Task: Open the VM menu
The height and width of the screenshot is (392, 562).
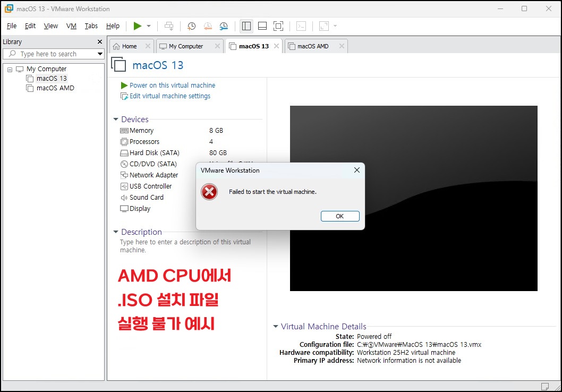Action: pos(71,26)
